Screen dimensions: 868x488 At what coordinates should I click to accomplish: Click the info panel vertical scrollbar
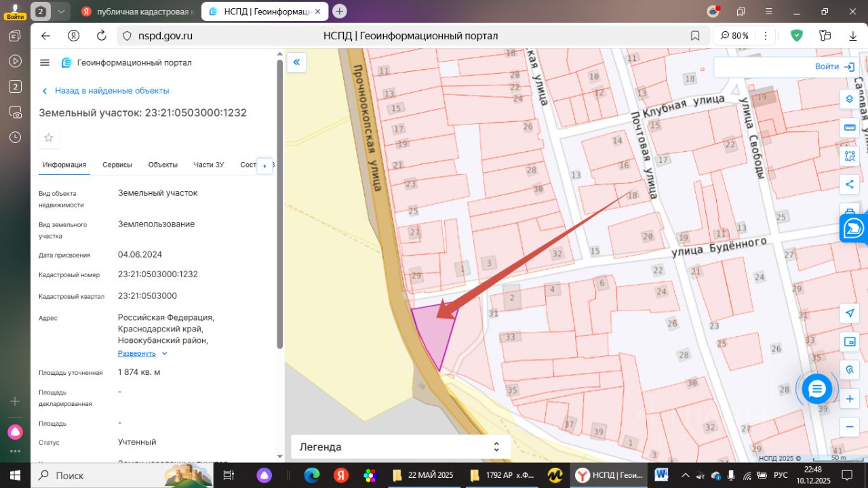click(279, 203)
